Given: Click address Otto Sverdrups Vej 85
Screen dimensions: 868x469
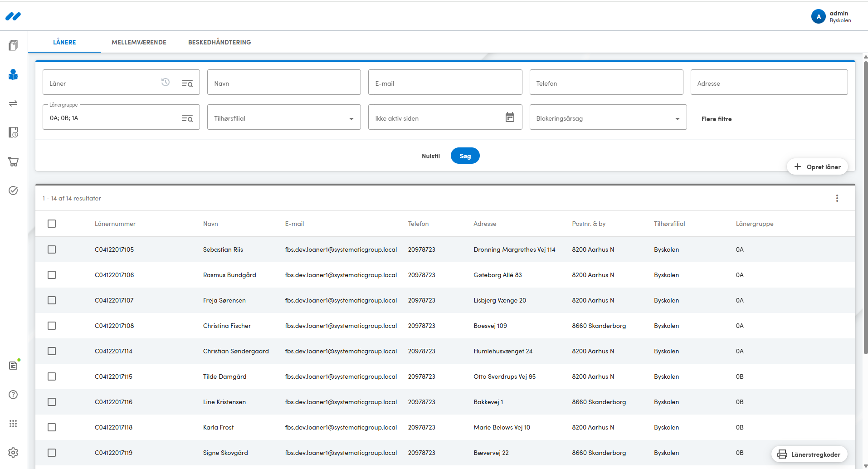Looking at the screenshot, I should click(x=505, y=376).
